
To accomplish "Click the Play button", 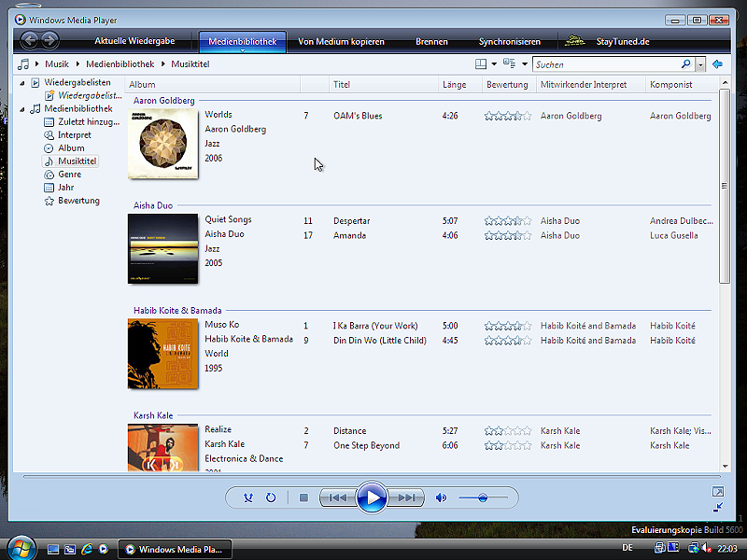I will (x=372, y=497).
